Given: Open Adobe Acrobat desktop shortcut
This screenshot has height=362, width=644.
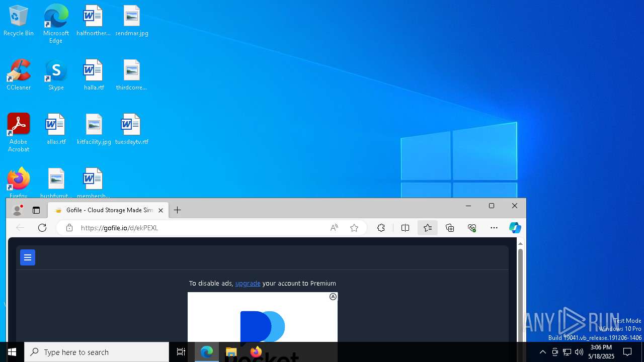Looking at the screenshot, I should coord(18,133).
